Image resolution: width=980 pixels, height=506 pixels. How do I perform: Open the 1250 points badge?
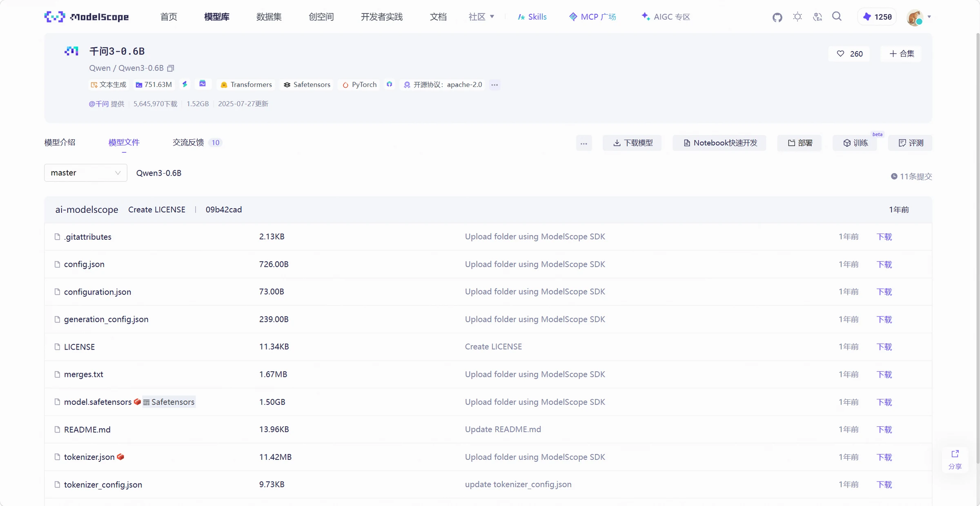877,17
